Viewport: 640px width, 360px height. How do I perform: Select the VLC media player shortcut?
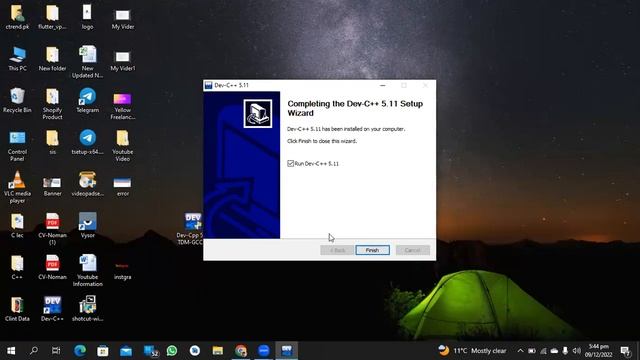click(x=17, y=188)
